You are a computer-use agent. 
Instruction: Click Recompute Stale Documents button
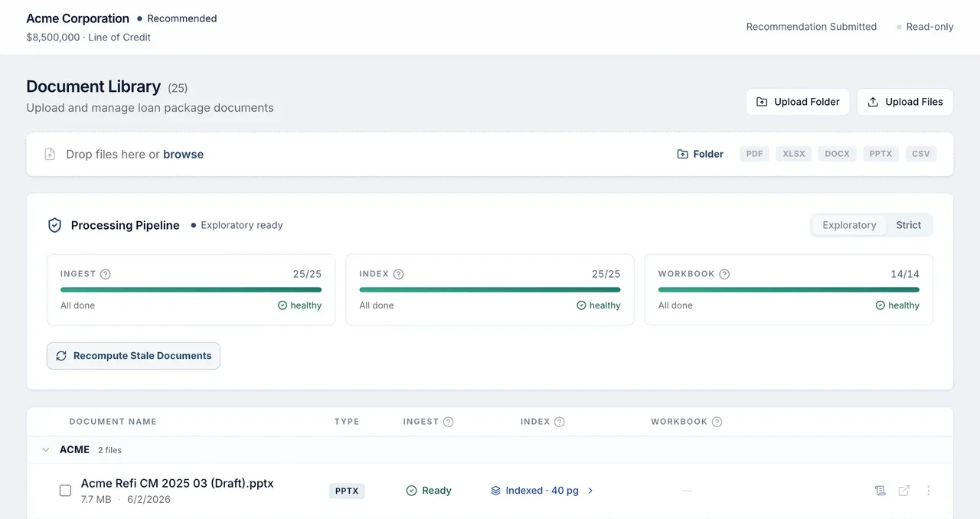click(x=133, y=356)
